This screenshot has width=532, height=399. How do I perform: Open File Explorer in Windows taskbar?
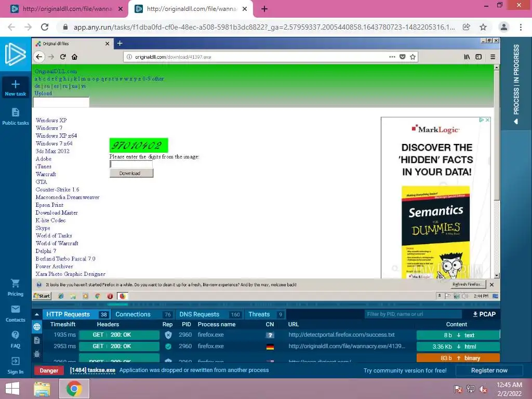click(42, 389)
